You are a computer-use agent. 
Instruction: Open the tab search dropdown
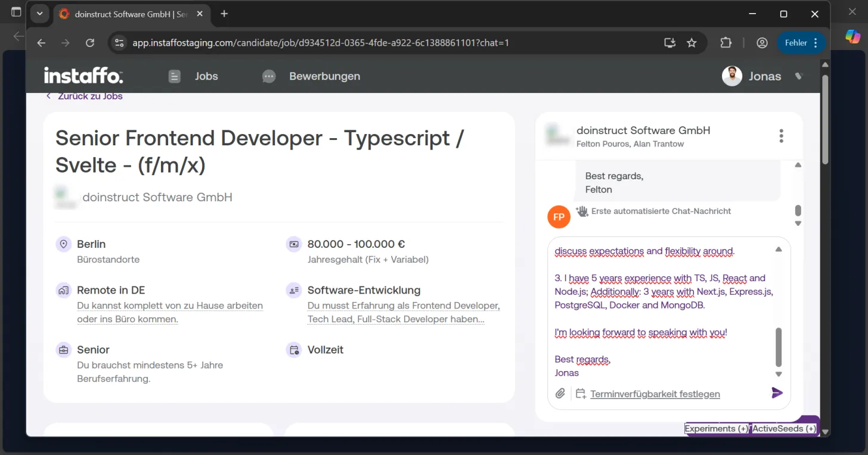click(x=39, y=14)
